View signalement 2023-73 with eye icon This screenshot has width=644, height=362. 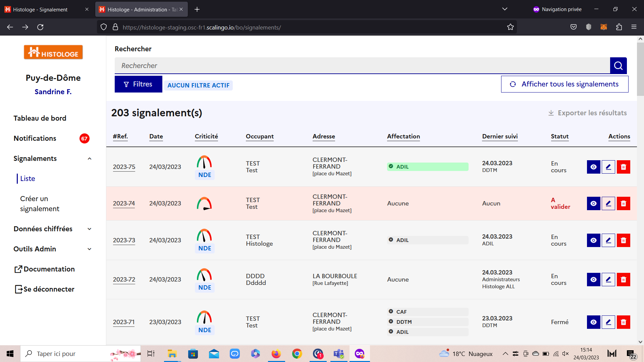pos(593,240)
